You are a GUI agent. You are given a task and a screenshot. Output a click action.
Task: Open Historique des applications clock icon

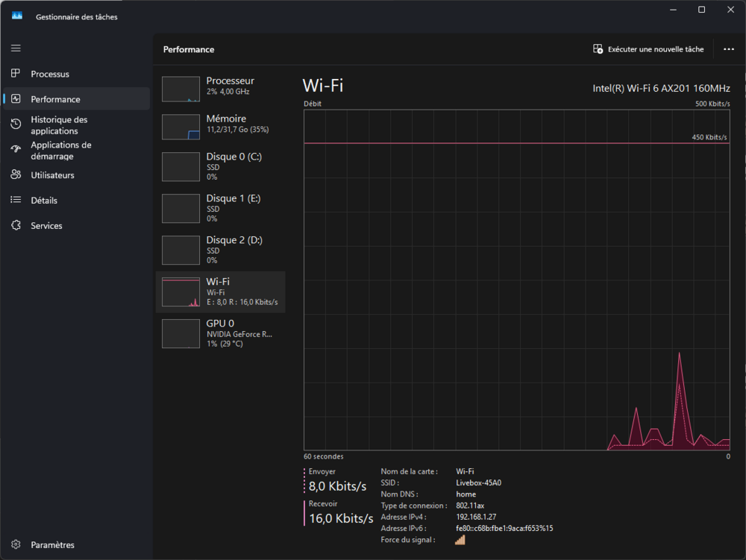pos(16,124)
